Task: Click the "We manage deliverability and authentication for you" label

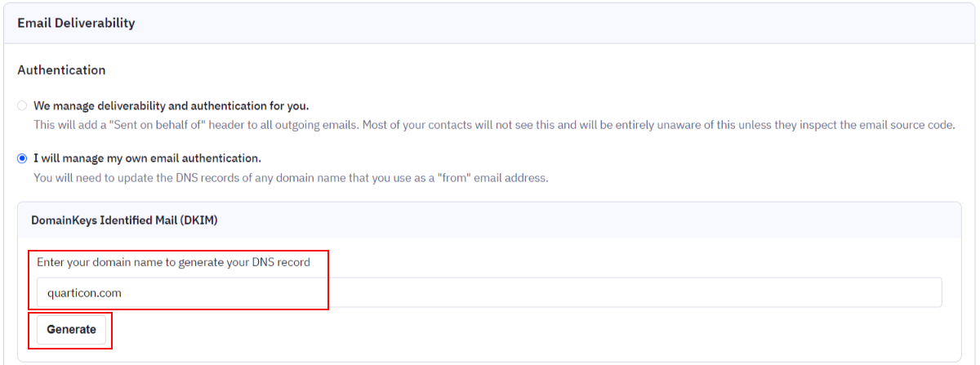Action: (x=171, y=106)
